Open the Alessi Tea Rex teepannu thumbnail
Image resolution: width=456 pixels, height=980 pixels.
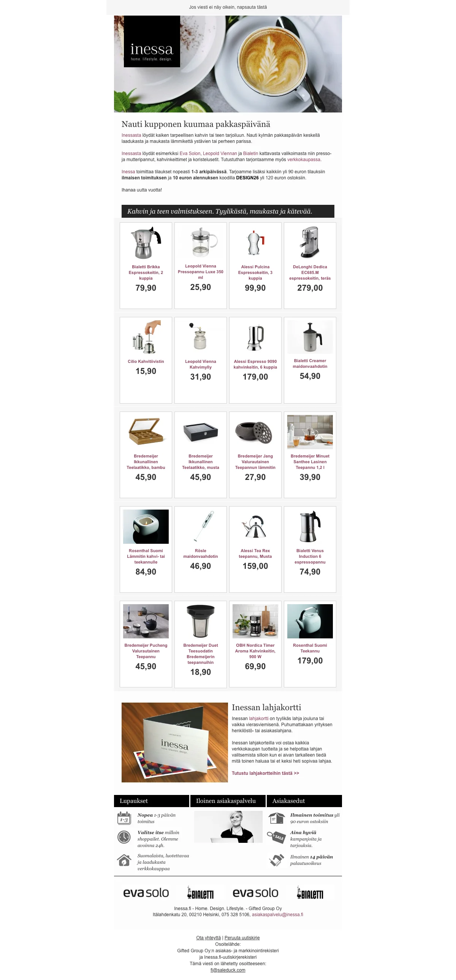(255, 526)
